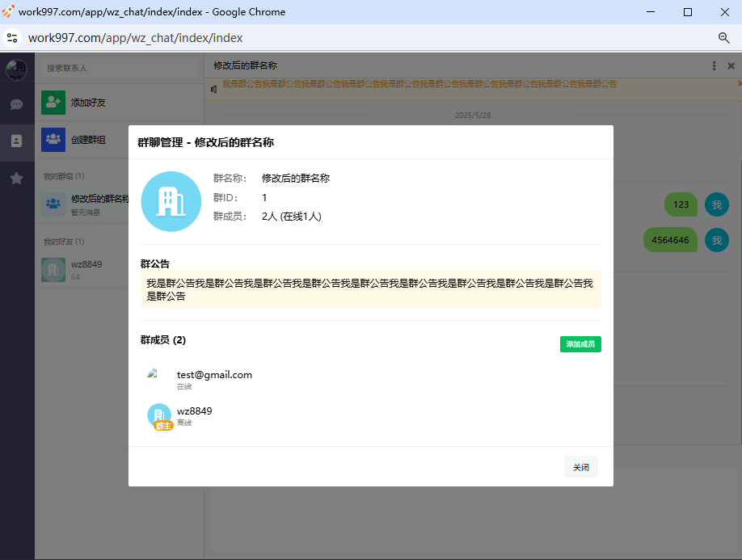Click wz8849 member avatar with 群主 badge
The image size is (742, 560).
point(160,416)
